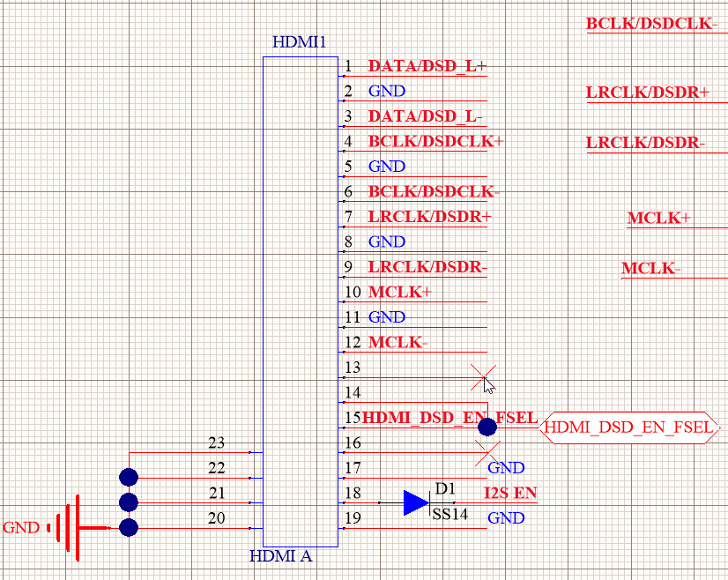The height and width of the screenshot is (580, 728).
Task: Click the no-connect cross on pin 13
Action: click(x=483, y=377)
